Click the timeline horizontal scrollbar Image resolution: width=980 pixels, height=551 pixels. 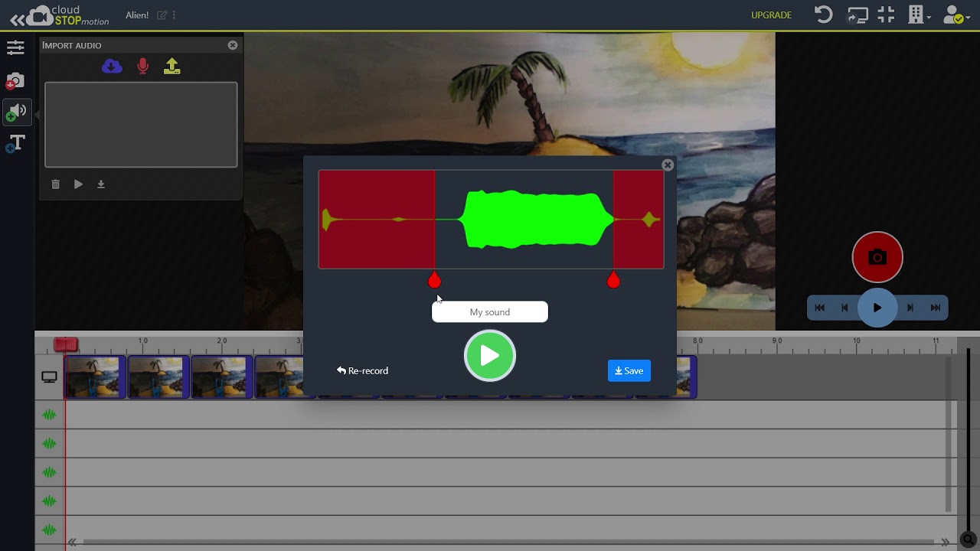[508, 543]
